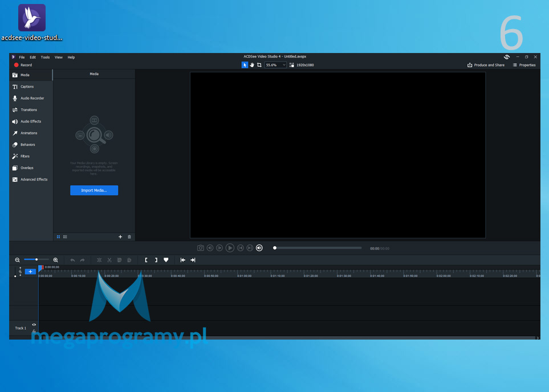Click the preview playback seek slider
Viewport: 549px width, 392px height.
click(x=317, y=248)
